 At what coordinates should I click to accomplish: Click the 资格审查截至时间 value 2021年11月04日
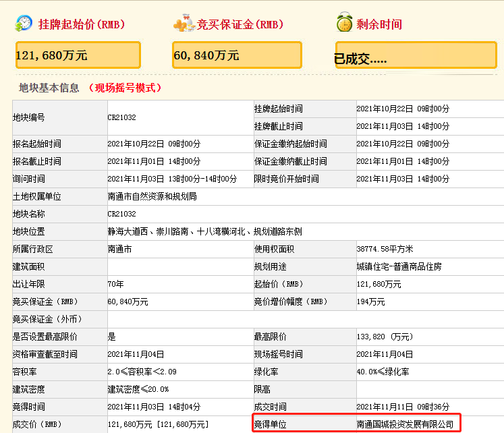click(136, 354)
